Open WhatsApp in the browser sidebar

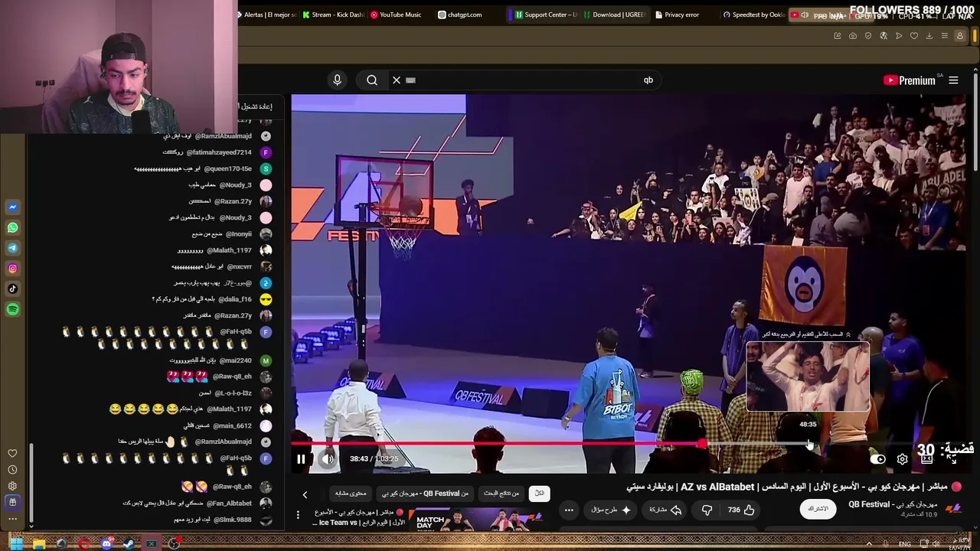[12, 227]
